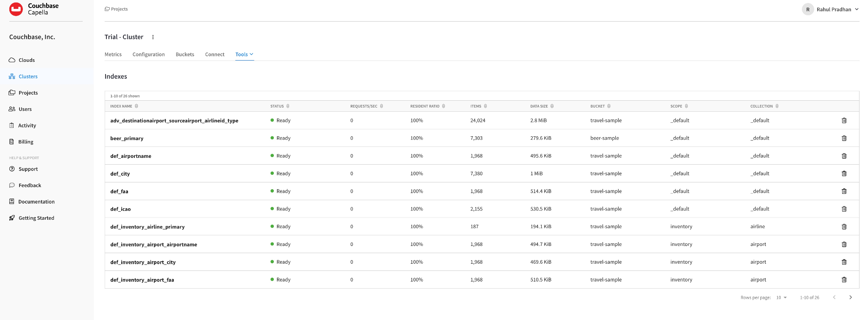Sort by Requests/Sec column
The width and height of the screenshot is (868, 320).
pos(381,106)
